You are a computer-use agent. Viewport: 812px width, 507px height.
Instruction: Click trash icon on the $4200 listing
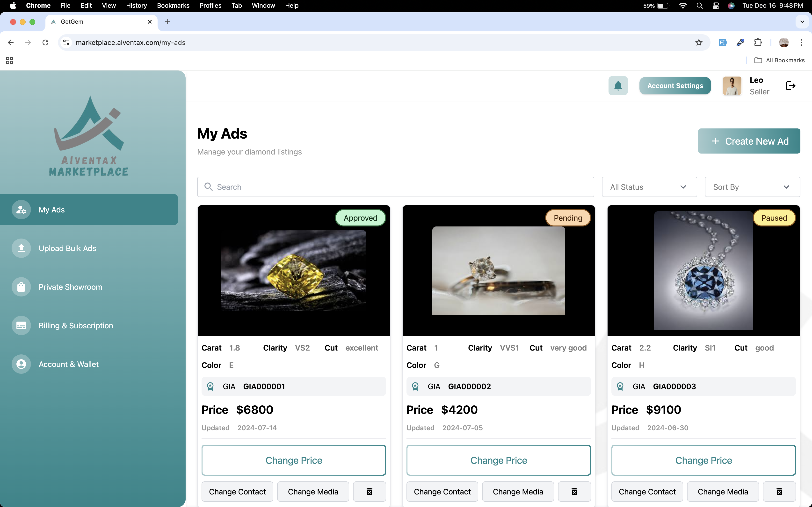(574, 492)
